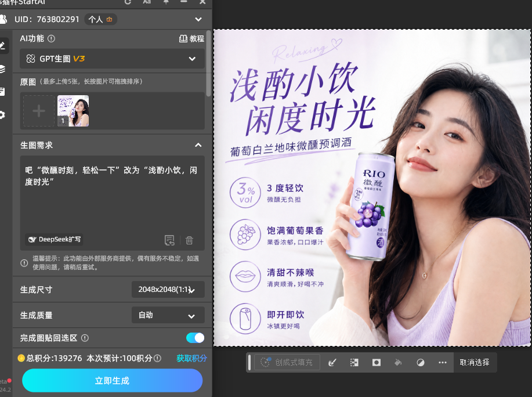Click the invert selection icon in task bar
The image size is (532, 397).
pyautogui.click(x=354, y=362)
